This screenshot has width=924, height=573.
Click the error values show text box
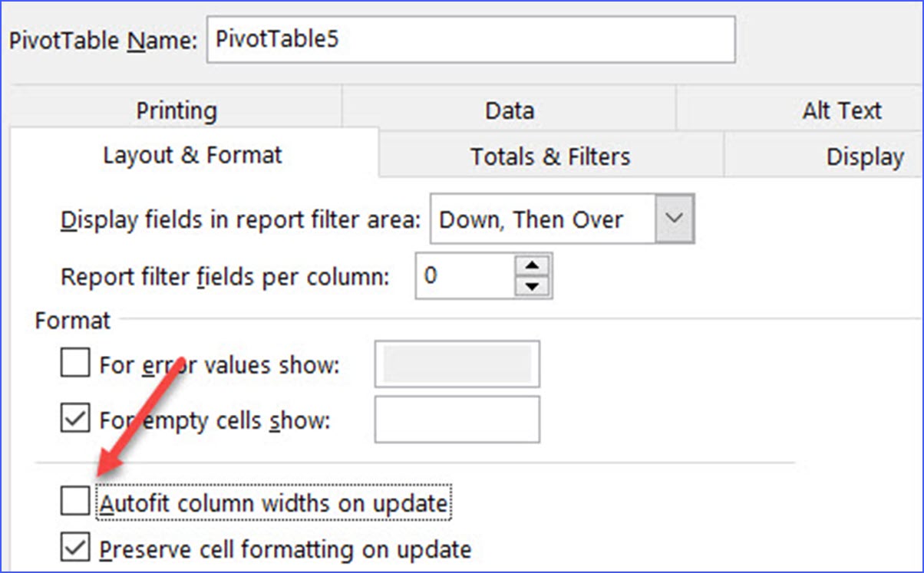pyautogui.click(x=457, y=364)
